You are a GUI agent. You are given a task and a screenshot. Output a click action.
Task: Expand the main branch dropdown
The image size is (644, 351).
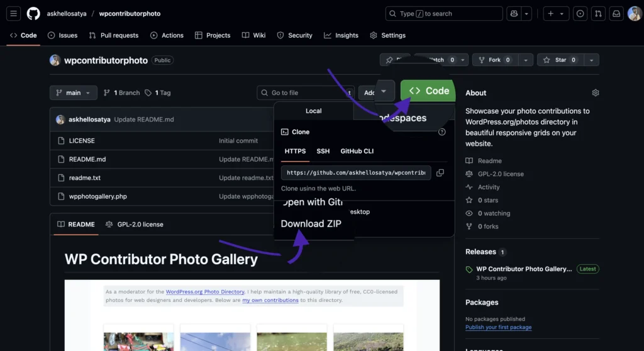click(x=74, y=92)
